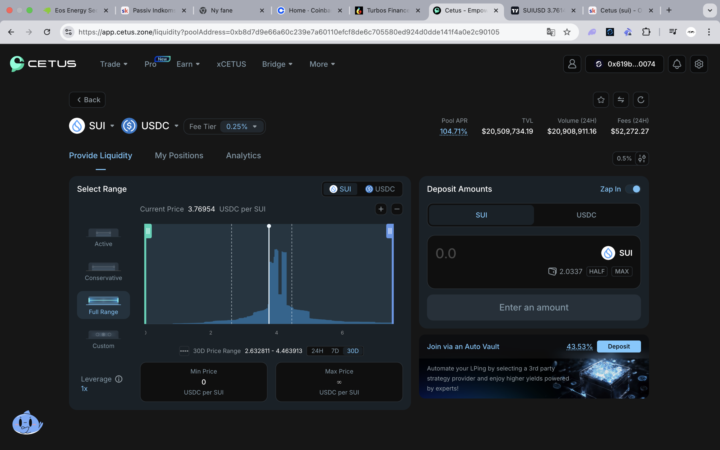
Task: Open browser extensions puzzle icon
Action: click(x=646, y=32)
